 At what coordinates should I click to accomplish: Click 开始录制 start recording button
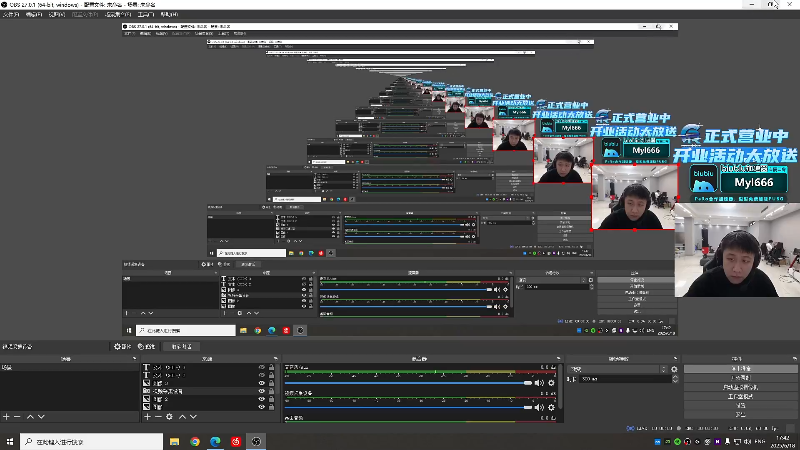point(740,378)
